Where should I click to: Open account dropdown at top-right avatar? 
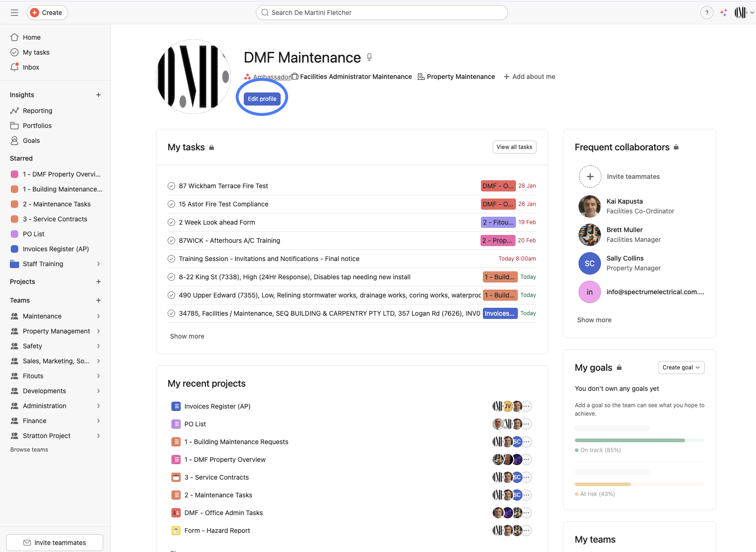point(744,13)
